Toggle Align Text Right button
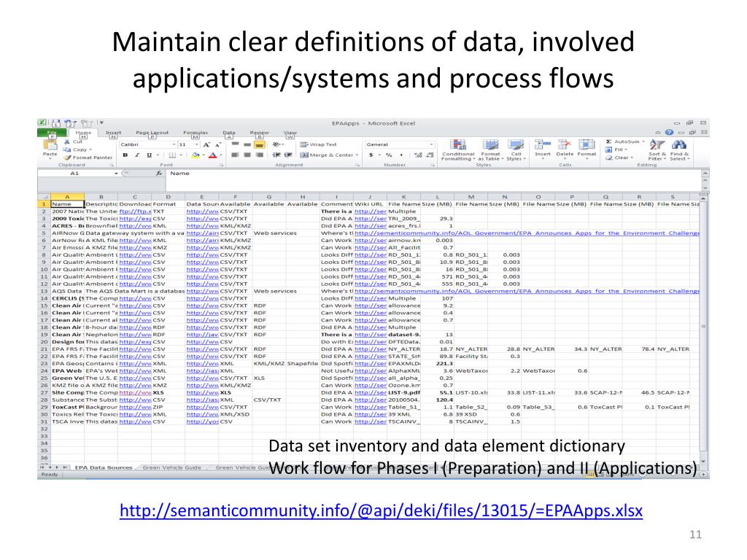This screenshot has height=560, width=747. (x=259, y=155)
